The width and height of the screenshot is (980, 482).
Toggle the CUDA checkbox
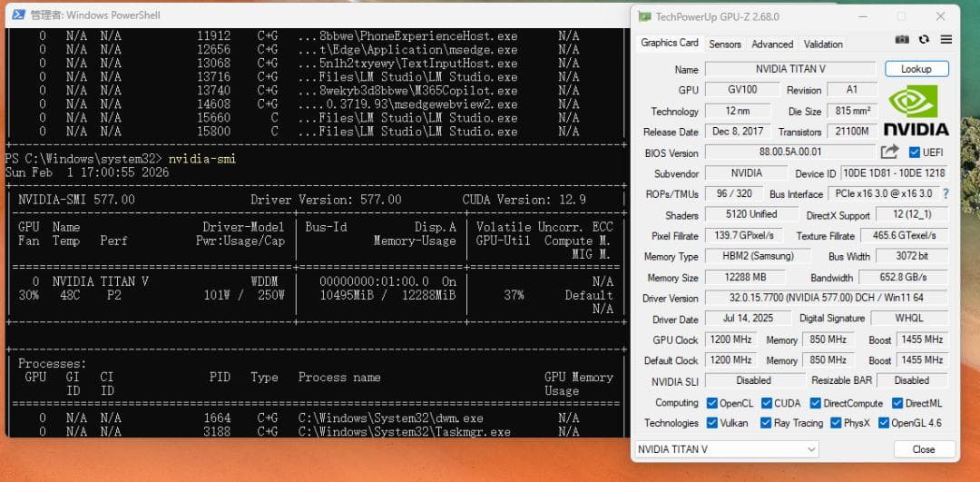tap(766, 403)
